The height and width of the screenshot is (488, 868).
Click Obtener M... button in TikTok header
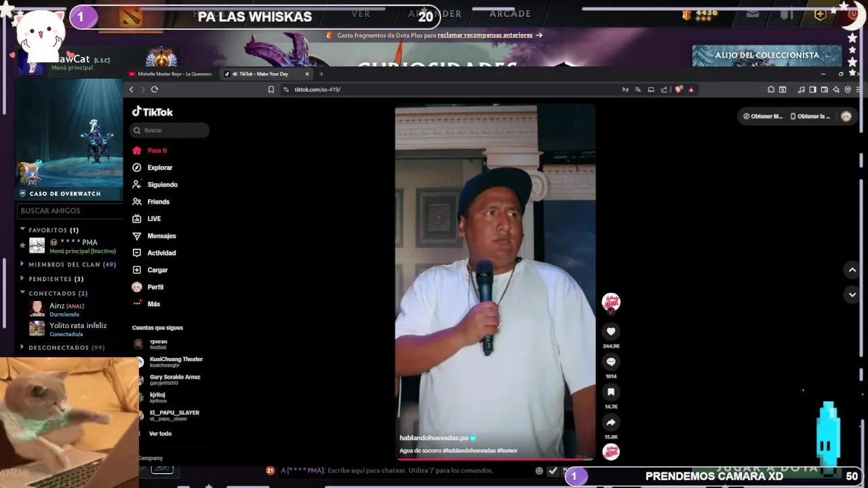tap(763, 117)
